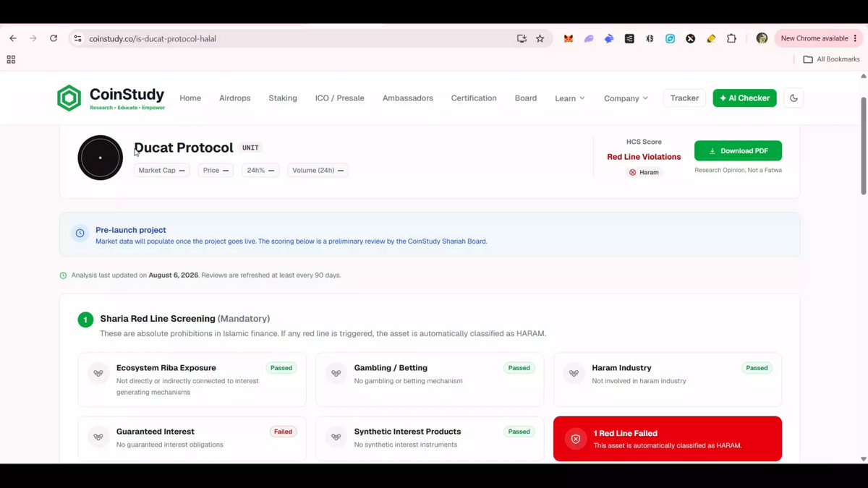The image size is (868, 488).
Task: Toggle dark mode with the moon icon
Action: (793, 98)
